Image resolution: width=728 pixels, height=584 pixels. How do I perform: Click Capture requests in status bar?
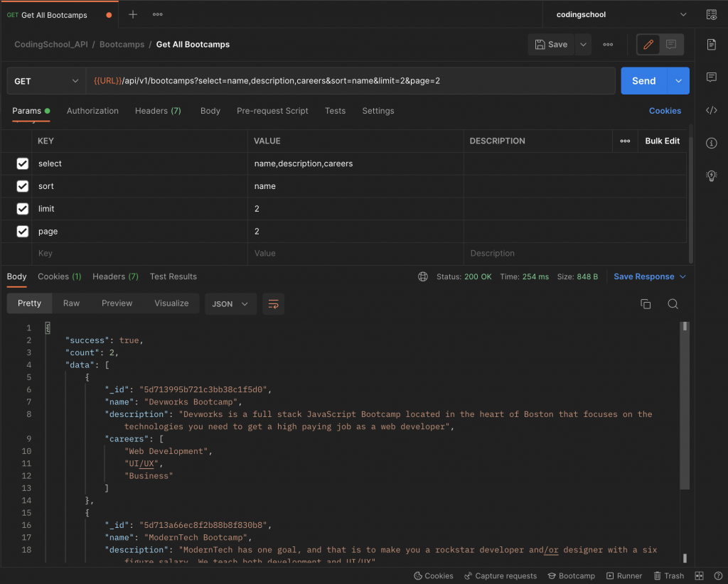click(500, 575)
